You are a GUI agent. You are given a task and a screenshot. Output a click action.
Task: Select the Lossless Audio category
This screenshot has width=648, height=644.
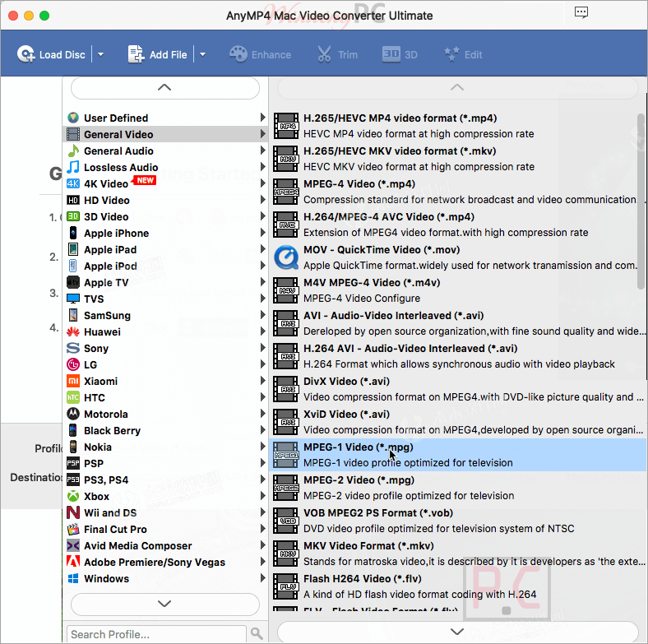pyautogui.click(x=165, y=168)
